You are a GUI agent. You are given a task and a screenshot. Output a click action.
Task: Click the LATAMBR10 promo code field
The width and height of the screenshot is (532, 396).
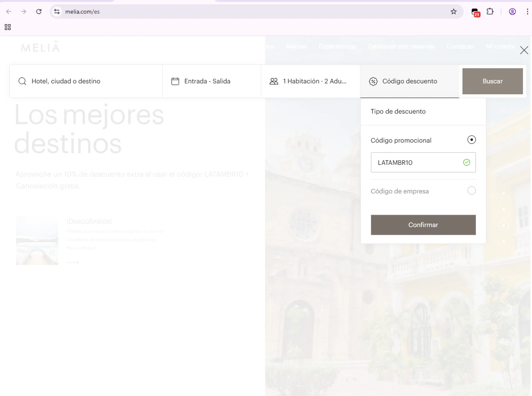tap(423, 163)
